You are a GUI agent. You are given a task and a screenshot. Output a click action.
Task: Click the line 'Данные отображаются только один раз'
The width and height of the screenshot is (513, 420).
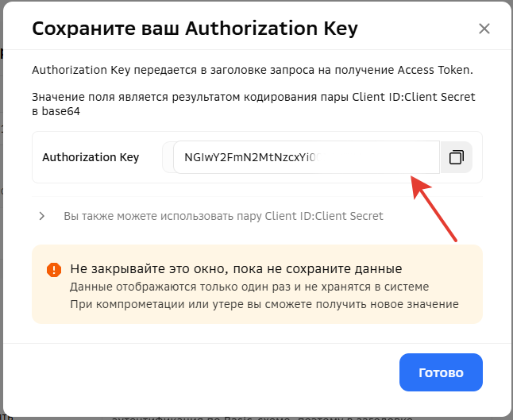[x=249, y=287]
